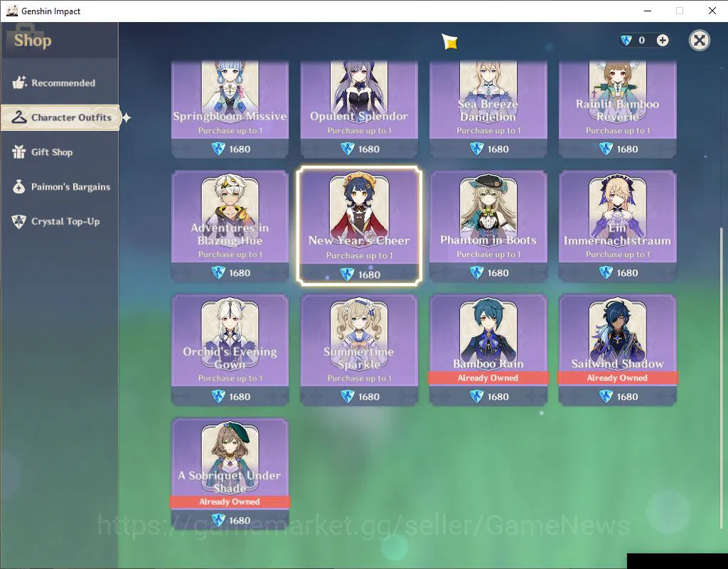
Task: Click the Genshin Impact app icon in title bar
Action: click(11, 11)
